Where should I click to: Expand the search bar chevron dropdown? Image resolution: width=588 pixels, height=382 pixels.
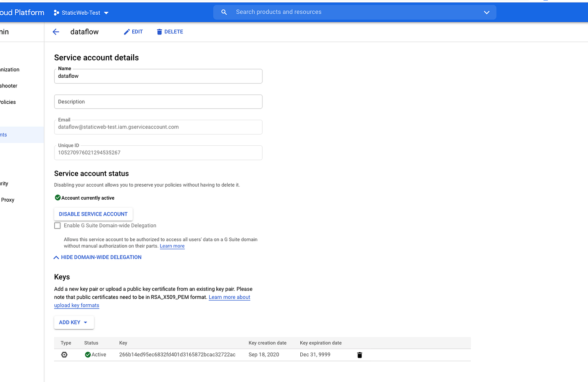coord(486,12)
